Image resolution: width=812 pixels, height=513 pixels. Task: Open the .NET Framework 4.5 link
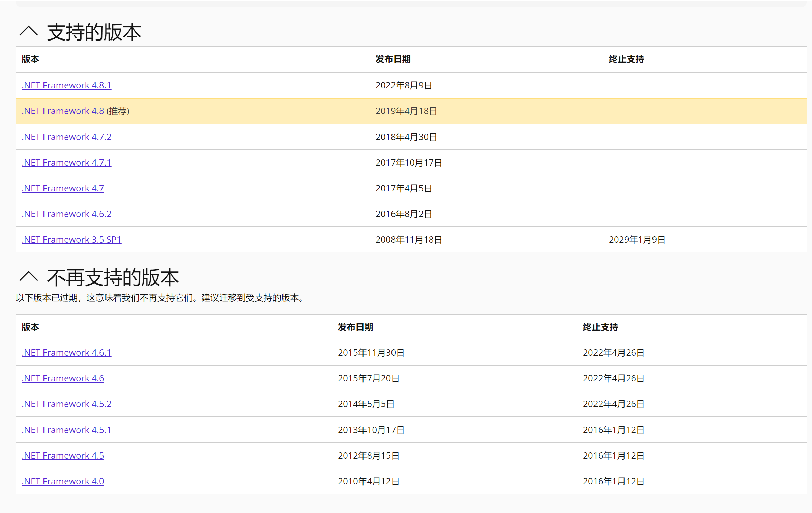(63, 456)
